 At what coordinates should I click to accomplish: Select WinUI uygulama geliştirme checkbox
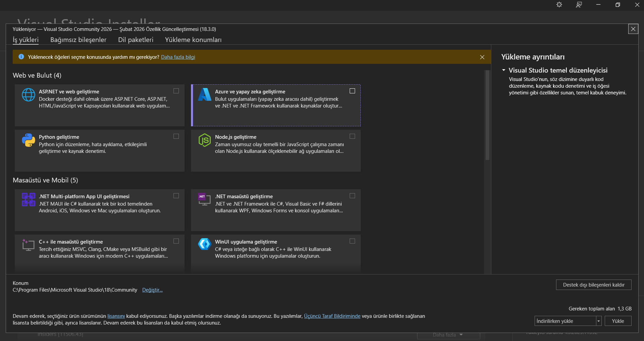coord(352,241)
